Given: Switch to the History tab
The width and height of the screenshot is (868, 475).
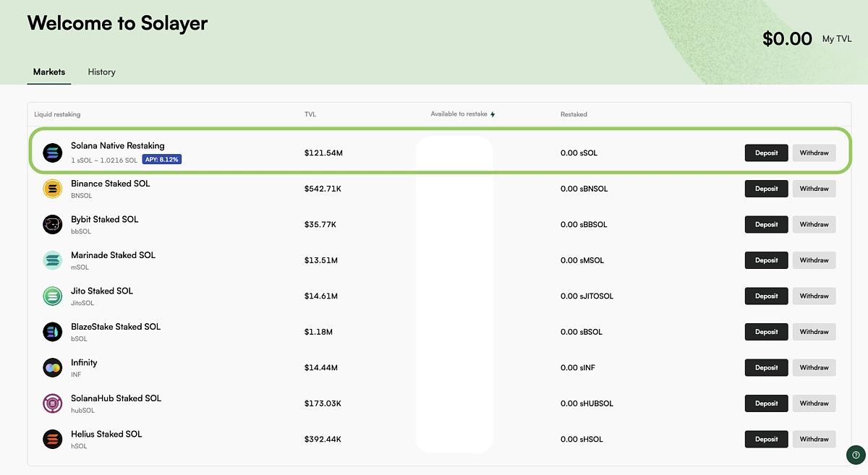Looking at the screenshot, I should pos(101,72).
